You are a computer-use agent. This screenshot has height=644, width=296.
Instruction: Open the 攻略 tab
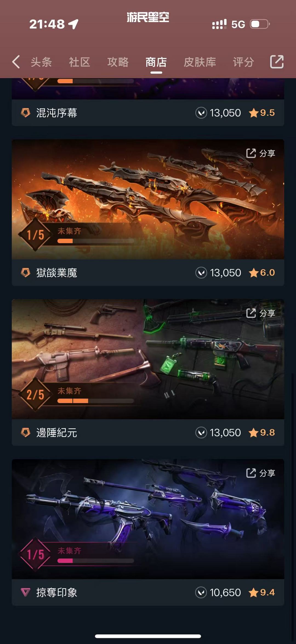click(x=118, y=62)
